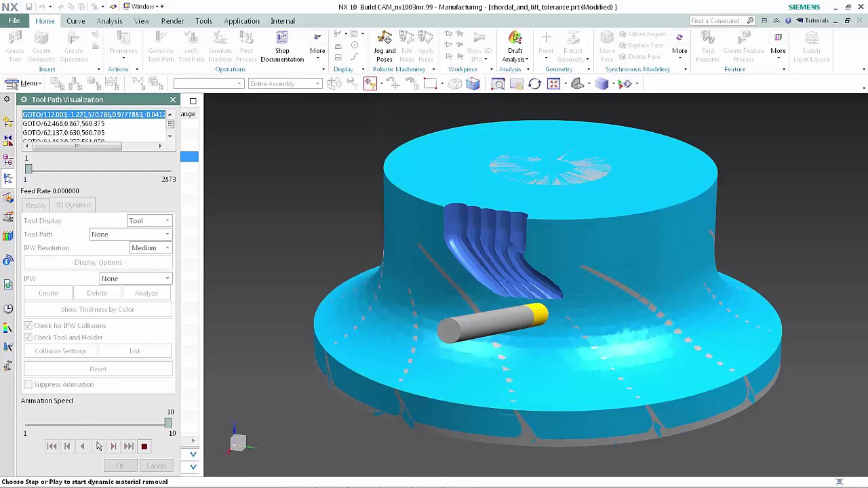Screen dimensions: 868x488
Task: Click the Animation Speed slider handle
Action: pos(167,423)
